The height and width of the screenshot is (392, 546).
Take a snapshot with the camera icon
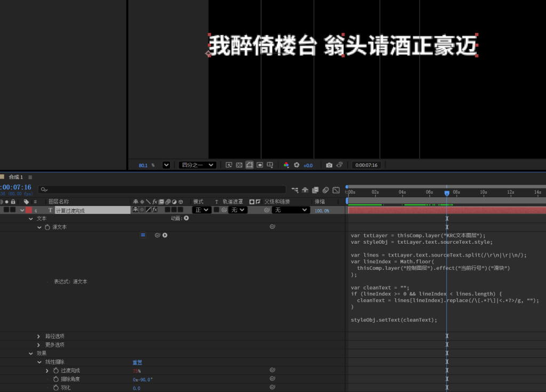point(329,165)
